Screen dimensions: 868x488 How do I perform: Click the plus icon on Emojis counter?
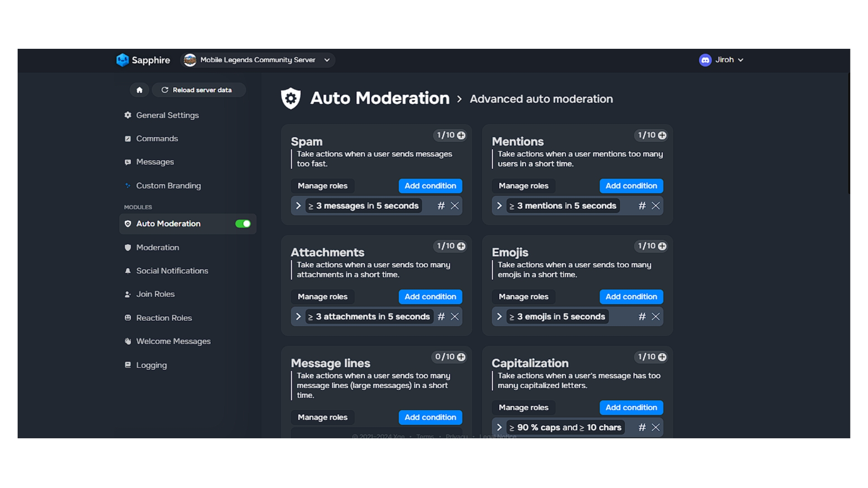click(662, 246)
